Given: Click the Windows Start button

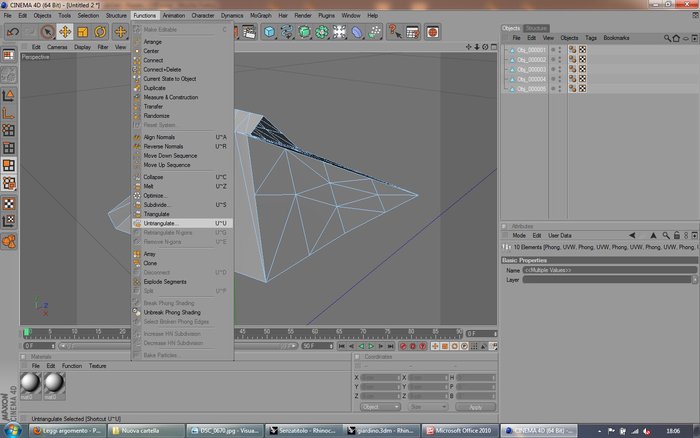Looking at the screenshot, I should point(12,430).
